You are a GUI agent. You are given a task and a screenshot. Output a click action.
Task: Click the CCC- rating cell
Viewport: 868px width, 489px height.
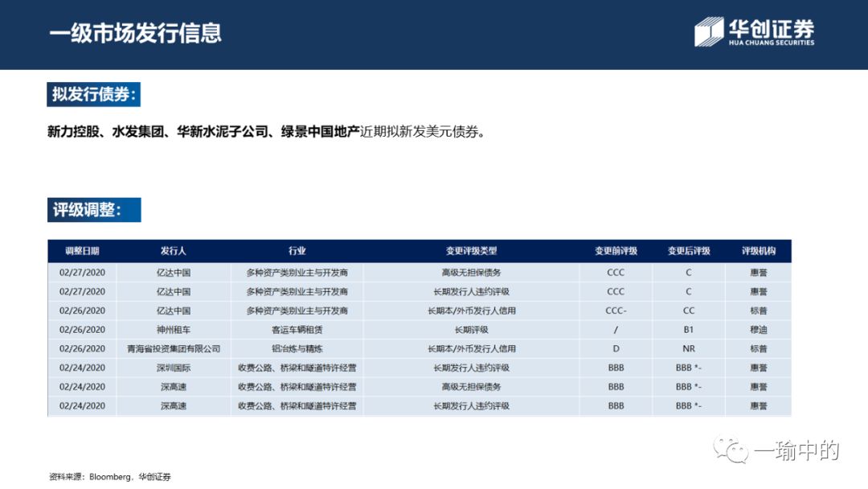pyautogui.click(x=616, y=310)
